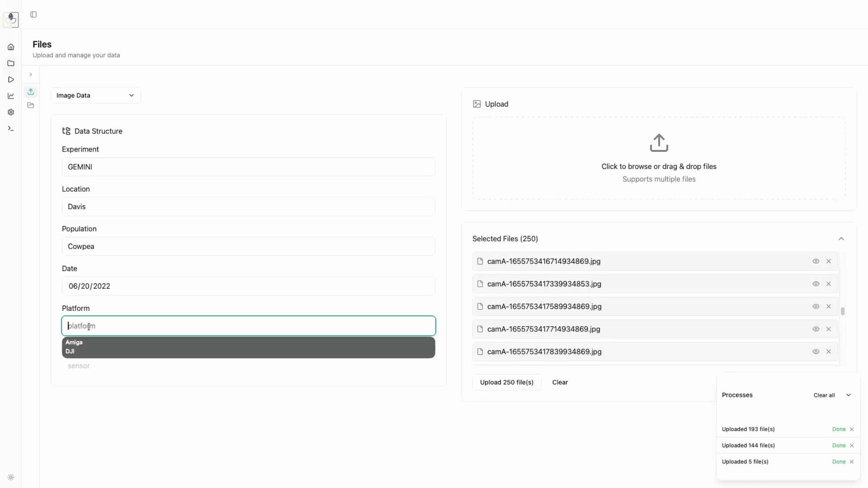Open the settings gear in sidebar
The image size is (868, 488).
tap(11, 112)
